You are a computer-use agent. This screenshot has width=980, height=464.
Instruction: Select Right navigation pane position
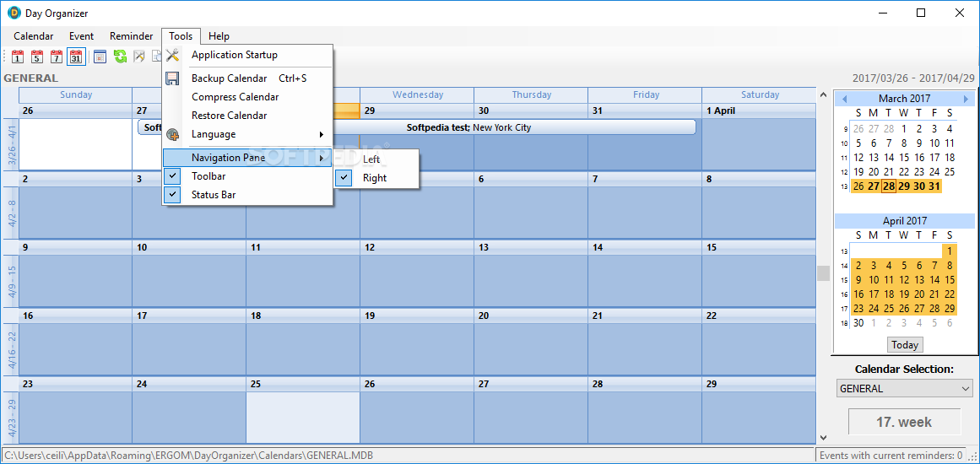(x=376, y=178)
